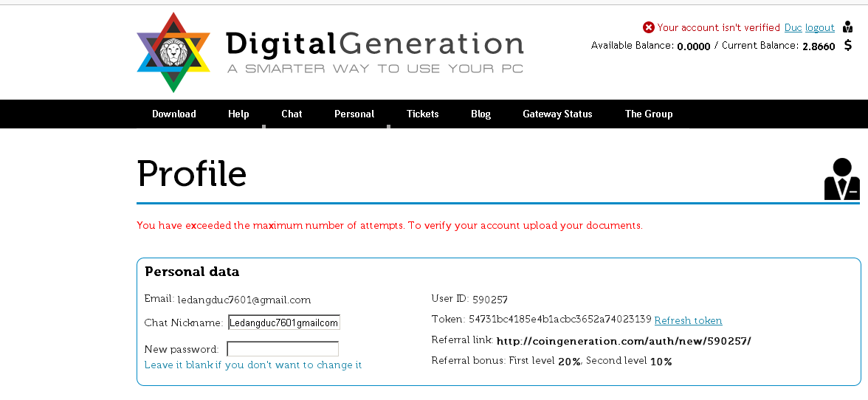The width and height of the screenshot is (868, 400).
Task: Click the red unverified account error icon
Action: tap(649, 27)
